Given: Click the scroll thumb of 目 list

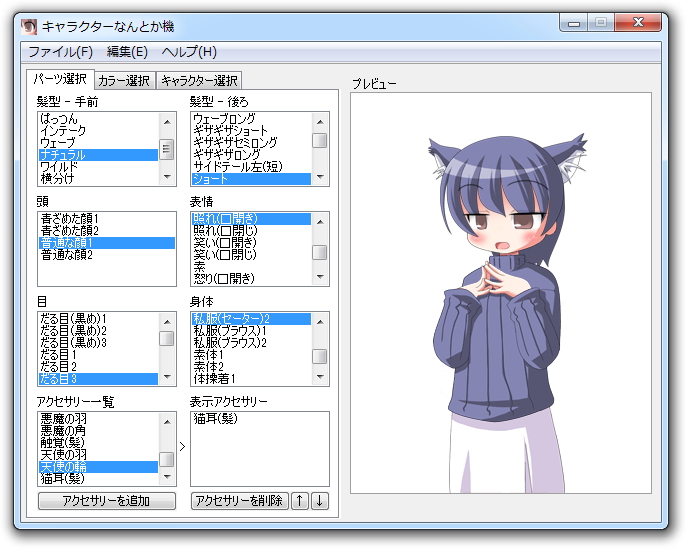Looking at the screenshot, I should pyautogui.click(x=167, y=338).
